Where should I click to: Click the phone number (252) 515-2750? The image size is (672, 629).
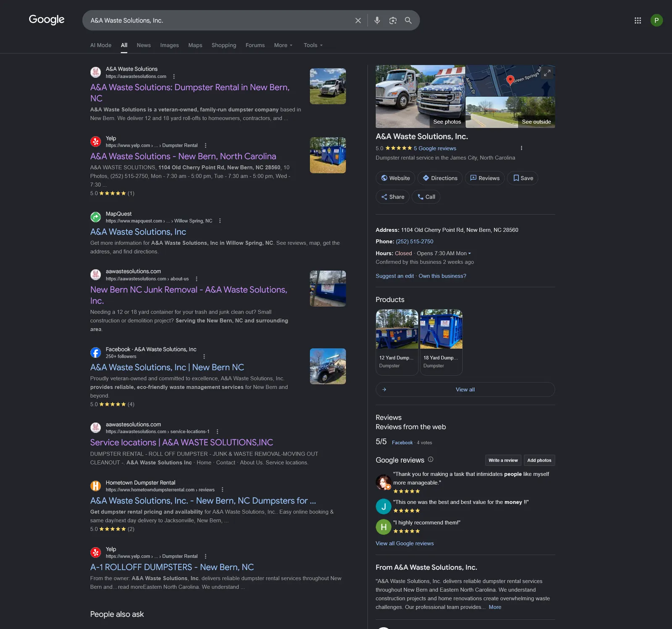(x=415, y=241)
